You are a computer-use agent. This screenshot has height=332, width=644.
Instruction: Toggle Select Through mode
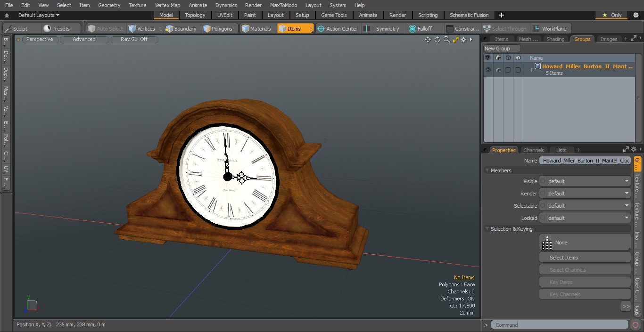(x=505, y=29)
